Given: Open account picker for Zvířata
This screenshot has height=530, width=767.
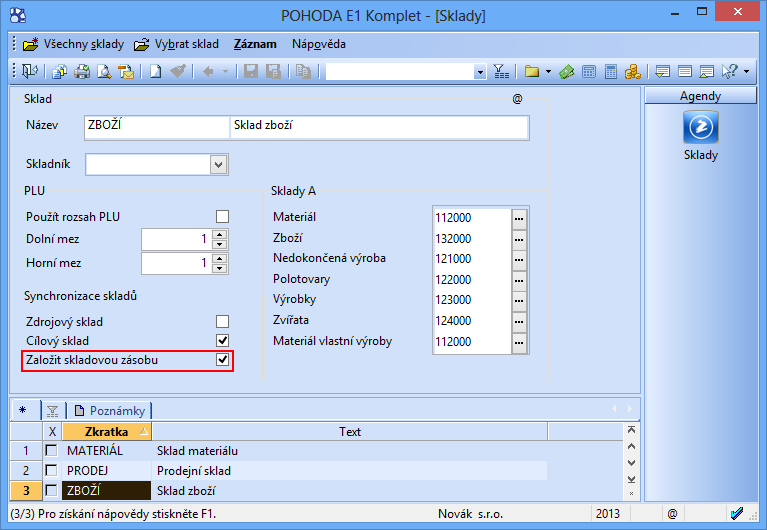Looking at the screenshot, I should [519, 321].
